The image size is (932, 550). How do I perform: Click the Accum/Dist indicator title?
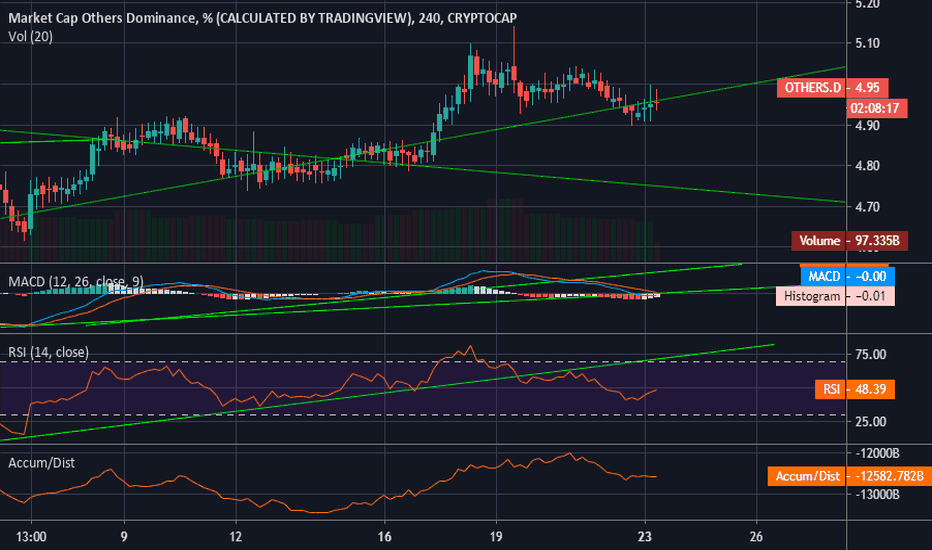[42, 463]
